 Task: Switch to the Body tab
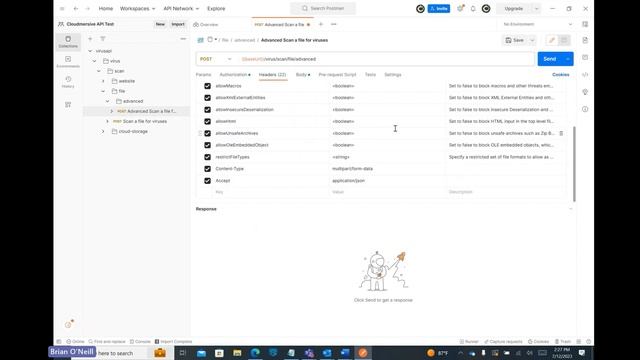[x=302, y=75]
